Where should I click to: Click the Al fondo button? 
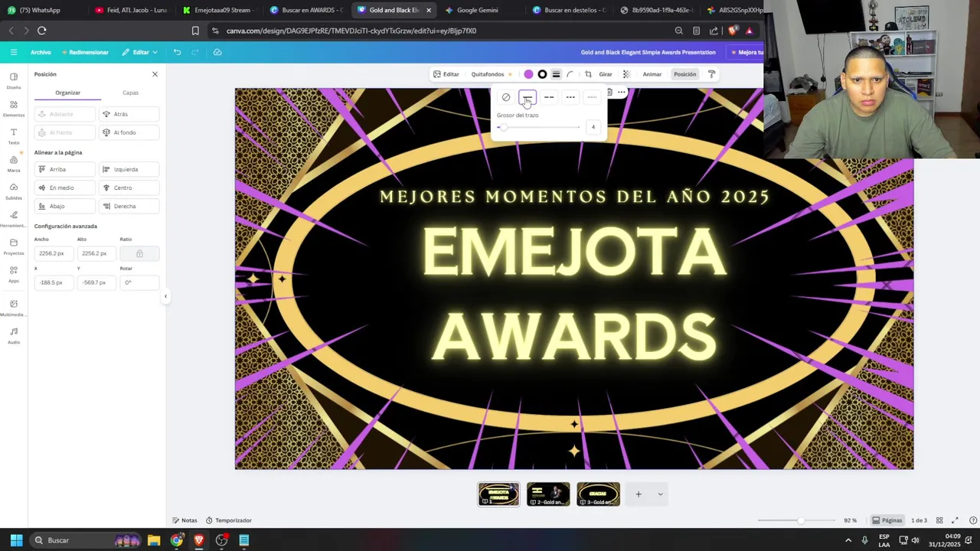pos(129,132)
